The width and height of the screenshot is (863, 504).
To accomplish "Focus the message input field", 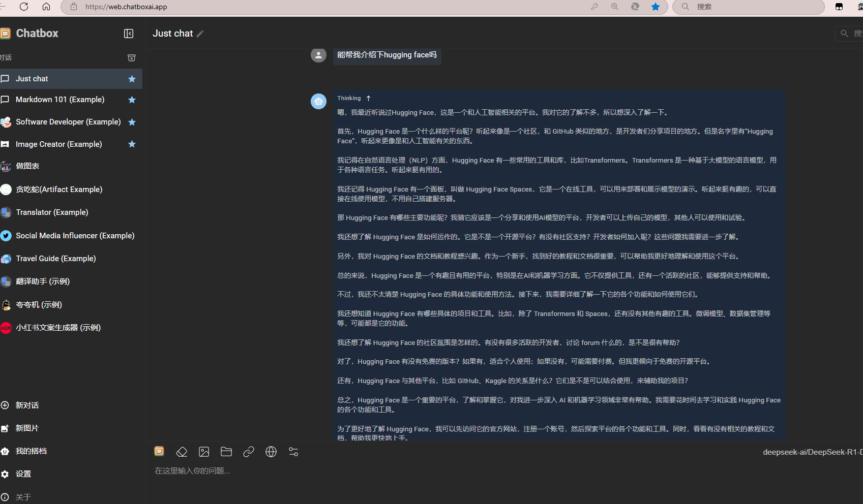I will tap(503, 471).
